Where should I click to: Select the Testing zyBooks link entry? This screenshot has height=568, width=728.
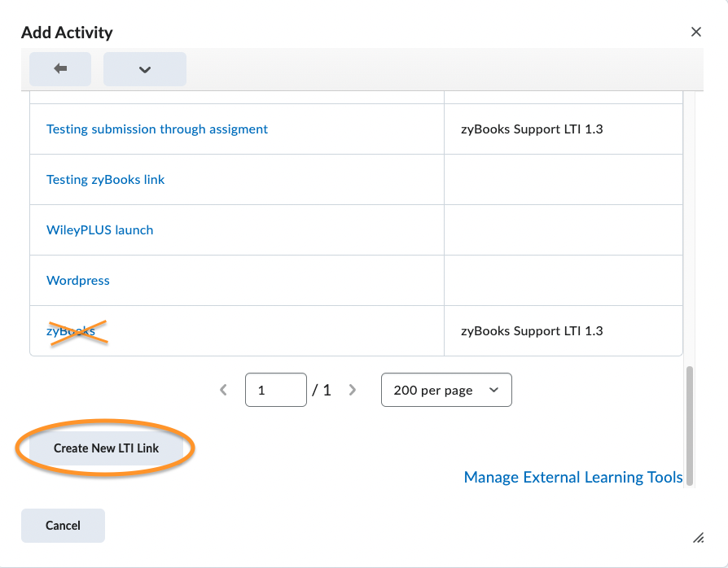coord(105,180)
